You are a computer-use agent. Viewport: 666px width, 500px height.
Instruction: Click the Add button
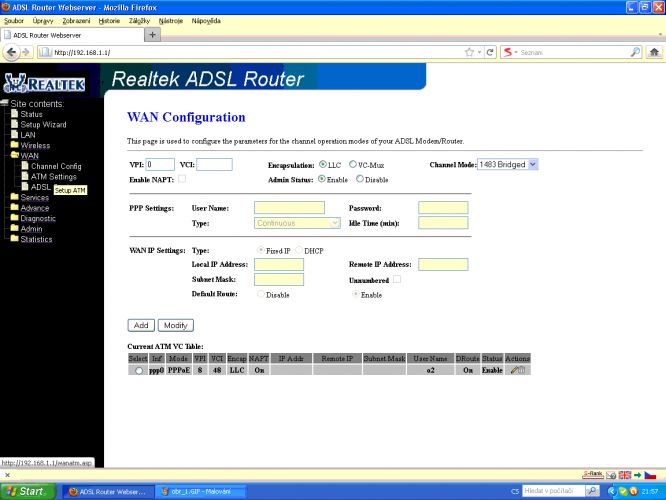point(141,325)
